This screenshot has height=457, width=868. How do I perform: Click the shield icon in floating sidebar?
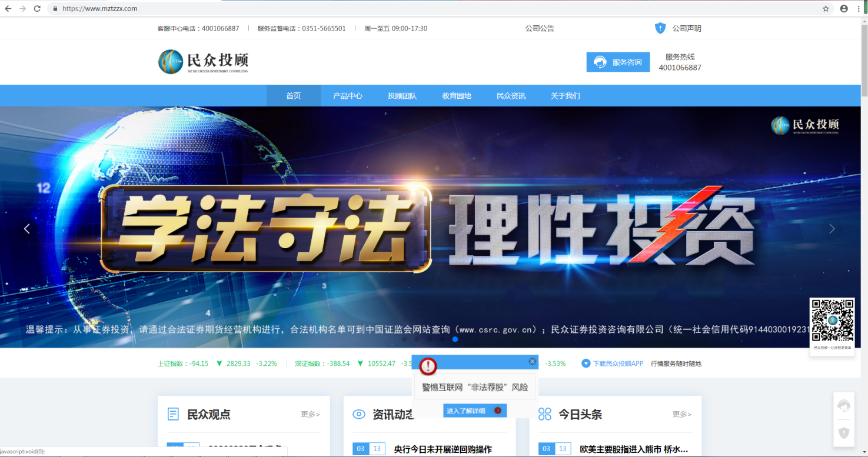click(844, 433)
